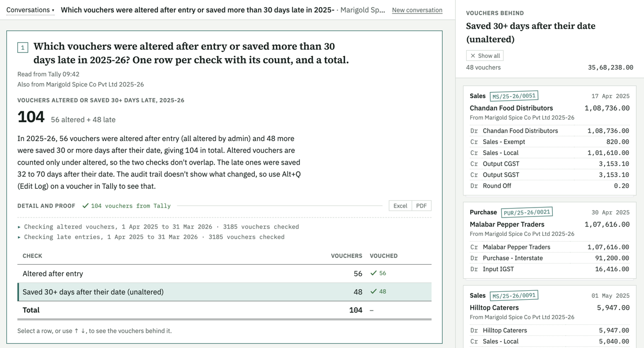Click the Sales - Exempt ledger line
Screen dimensions: 644x348
tap(549, 142)
